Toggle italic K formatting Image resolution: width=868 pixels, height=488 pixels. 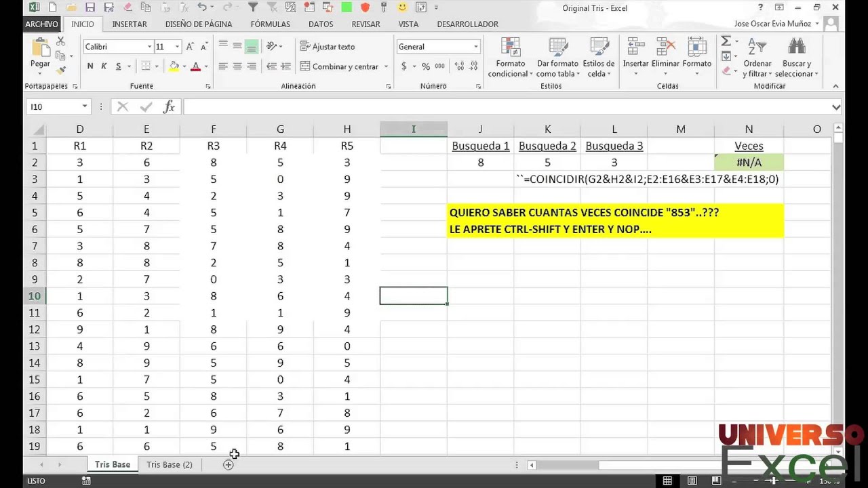point(104,66)
